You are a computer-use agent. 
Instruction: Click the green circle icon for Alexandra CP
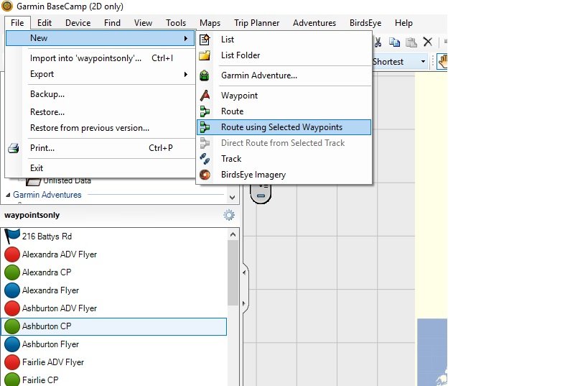pyautogui.click(x=12, y=272)
